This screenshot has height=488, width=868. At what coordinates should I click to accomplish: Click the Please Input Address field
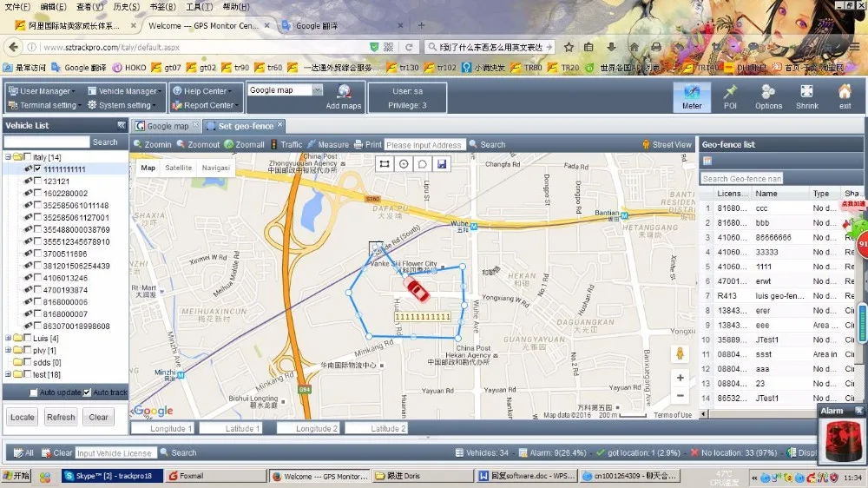424,145
